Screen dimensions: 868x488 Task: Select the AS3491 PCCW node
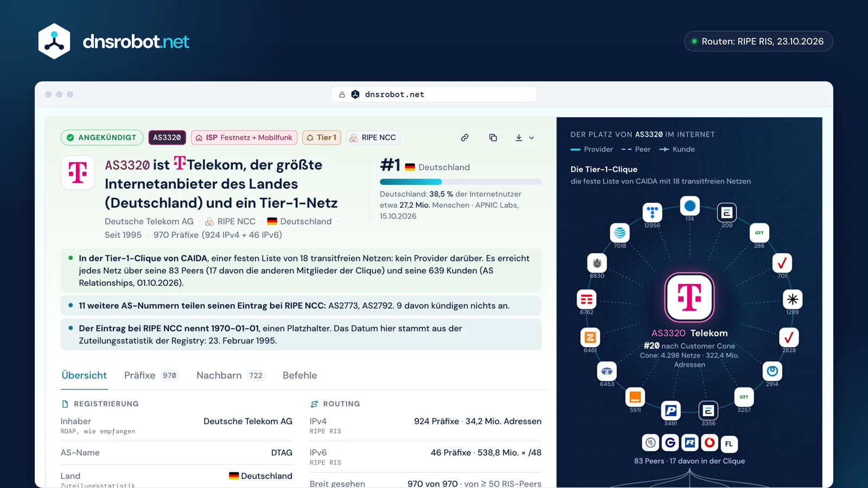coord(671,410)
